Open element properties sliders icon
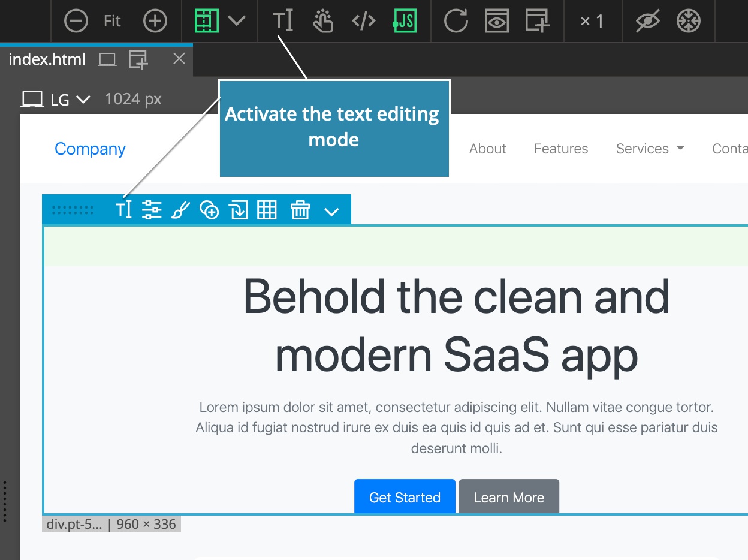 tap(152, 210)
